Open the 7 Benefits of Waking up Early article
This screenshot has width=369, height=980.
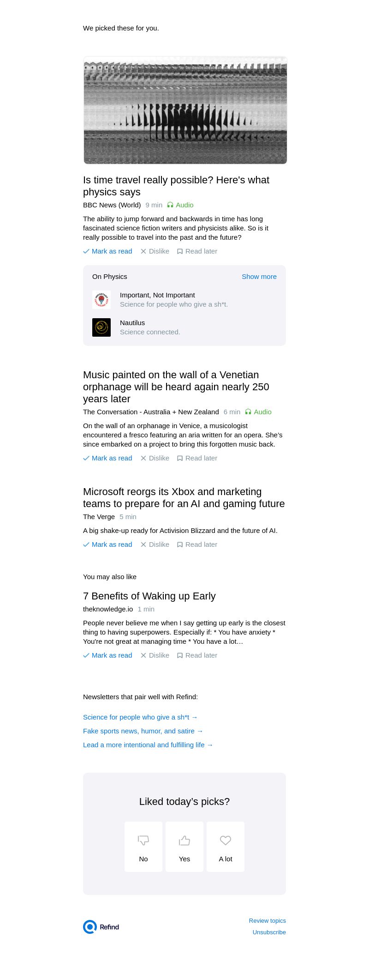[x=149, y=596]
